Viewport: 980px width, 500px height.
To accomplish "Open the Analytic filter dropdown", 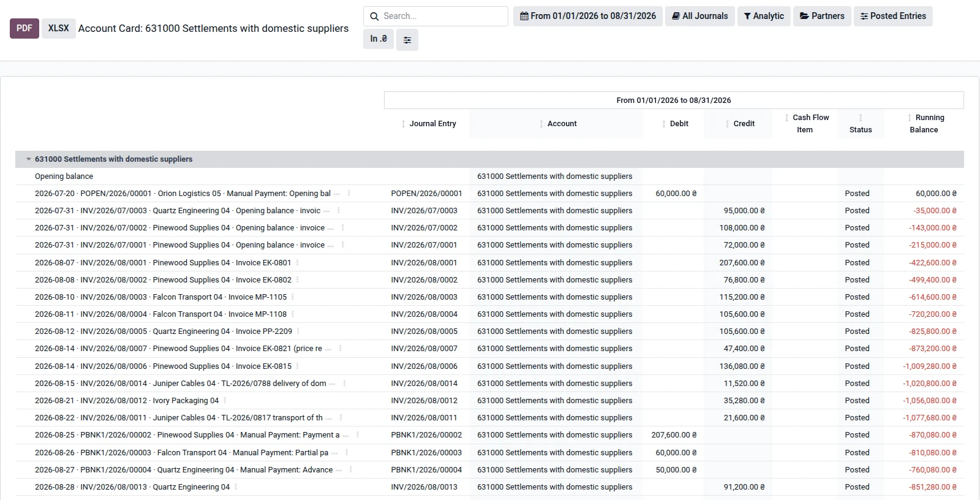I will point(764,16).
